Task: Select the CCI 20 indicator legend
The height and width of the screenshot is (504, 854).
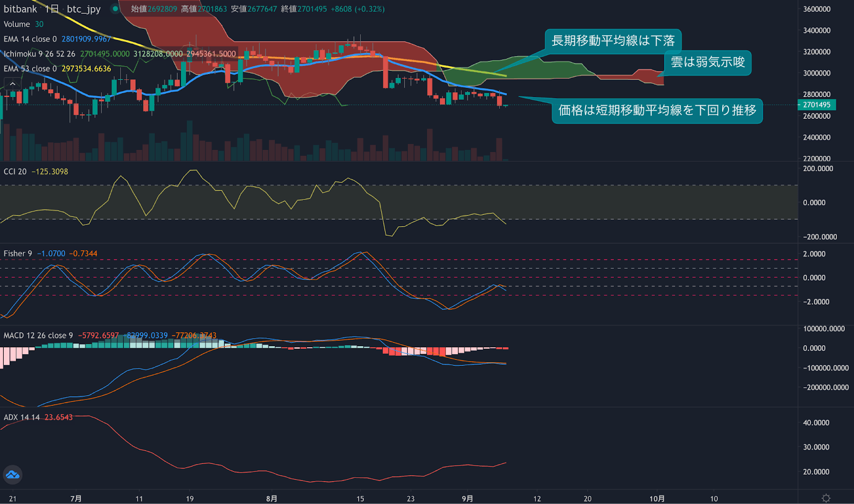Action: [x=16, y=171]
